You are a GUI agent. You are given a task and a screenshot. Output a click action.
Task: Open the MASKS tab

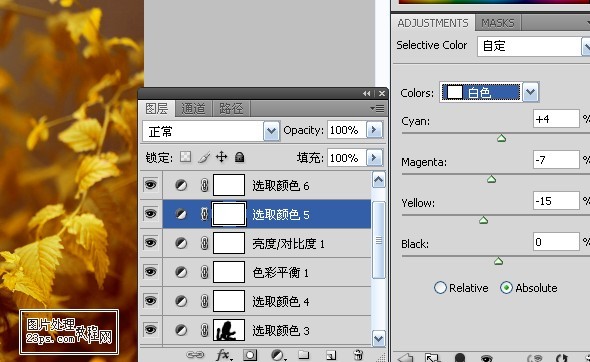(x=498, y=23)
